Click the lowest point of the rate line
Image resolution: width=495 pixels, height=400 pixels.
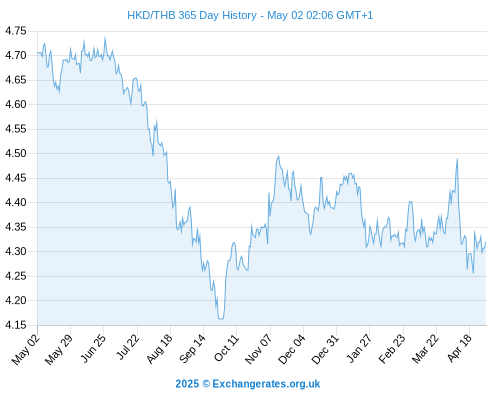pos(221,319)
